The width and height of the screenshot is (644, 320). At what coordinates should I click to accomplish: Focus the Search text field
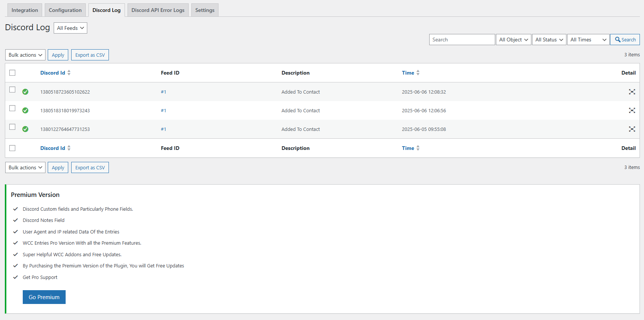click(462, 40)
